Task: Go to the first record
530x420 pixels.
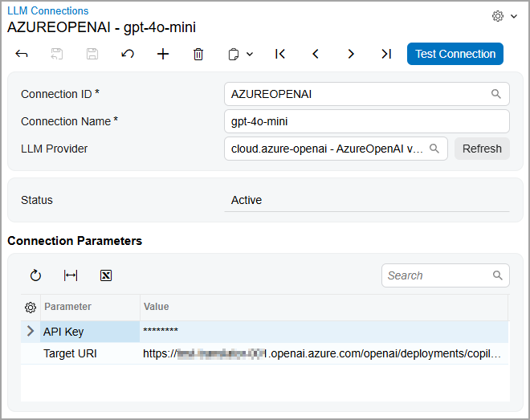Action: pos(280,54)
